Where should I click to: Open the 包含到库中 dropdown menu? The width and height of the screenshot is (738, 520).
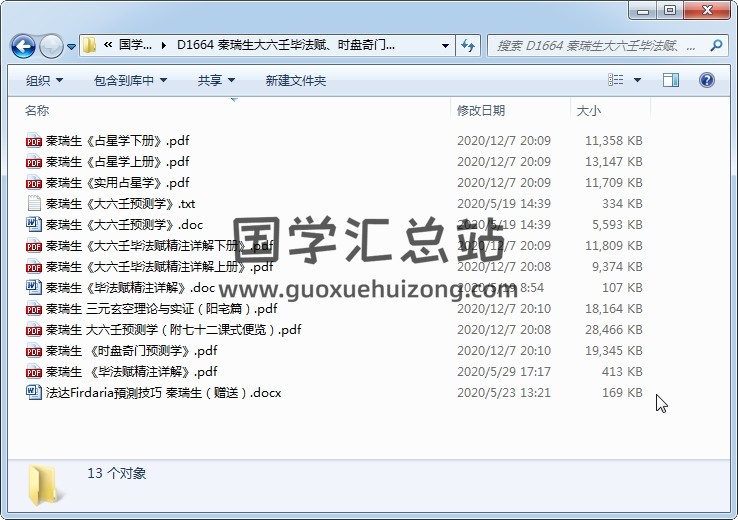pos(130,80)
